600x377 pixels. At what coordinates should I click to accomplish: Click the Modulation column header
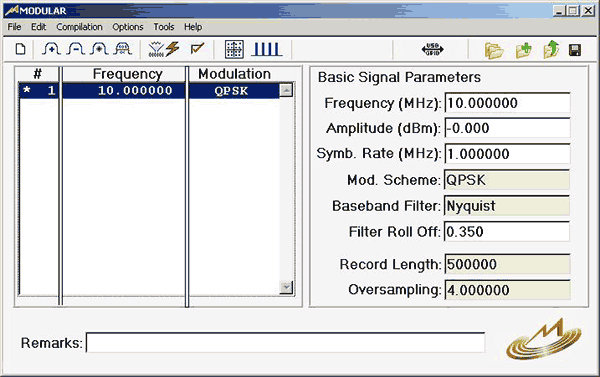point(234,74)
